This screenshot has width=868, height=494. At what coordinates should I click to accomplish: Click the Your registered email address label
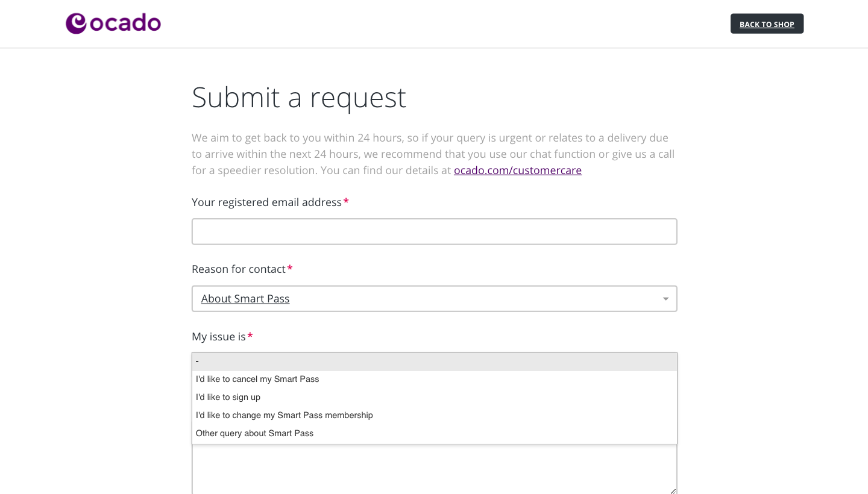pyautogui.click(x=266, y=202)
